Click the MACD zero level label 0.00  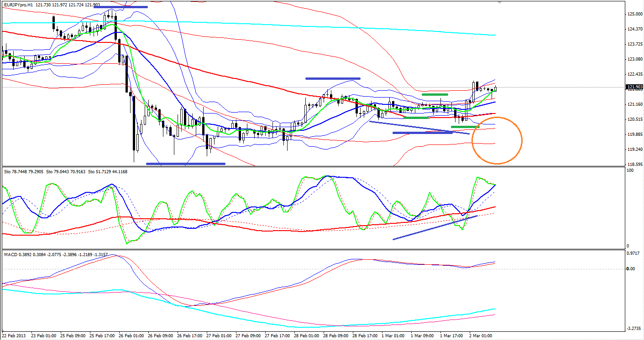click(632, 269)
